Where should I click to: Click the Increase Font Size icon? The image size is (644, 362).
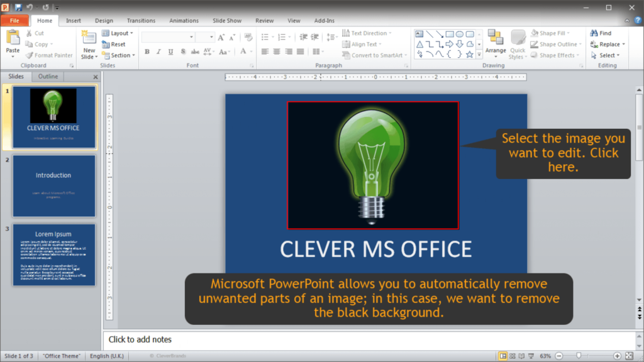point(221,37)
